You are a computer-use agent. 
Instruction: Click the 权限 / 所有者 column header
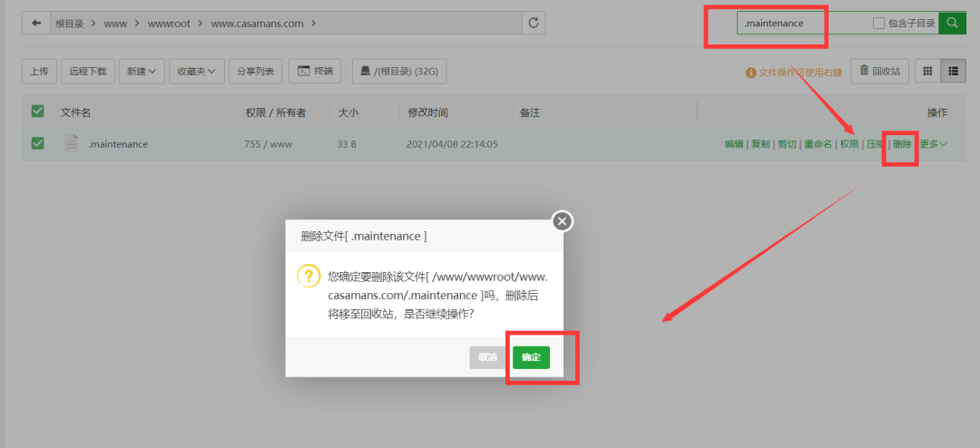(x=276, y=112)
